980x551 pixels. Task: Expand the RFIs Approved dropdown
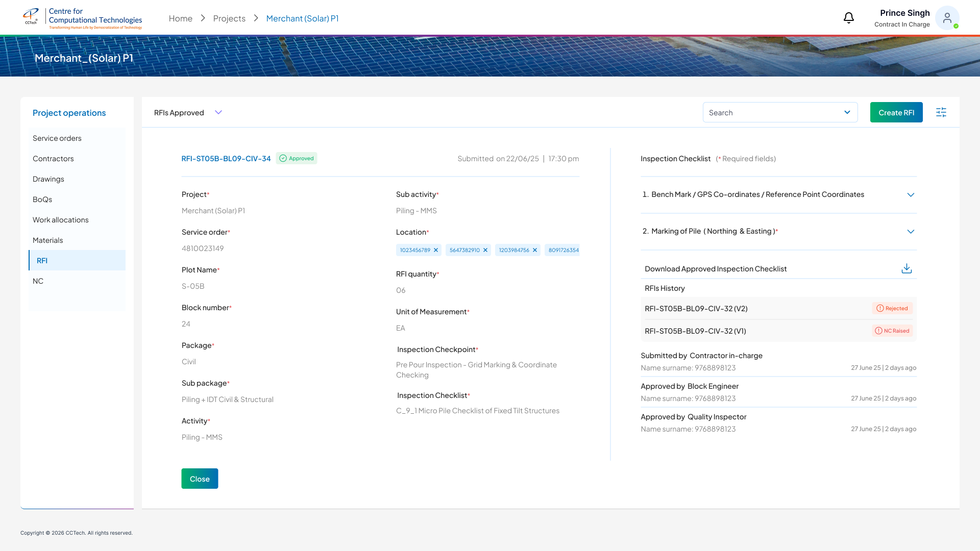218,112
